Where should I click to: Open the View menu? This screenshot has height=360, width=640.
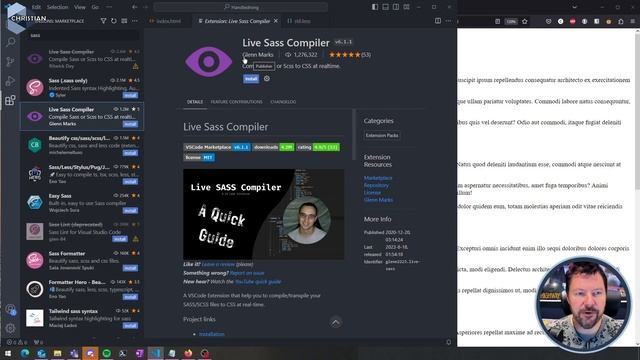[80, 7]
